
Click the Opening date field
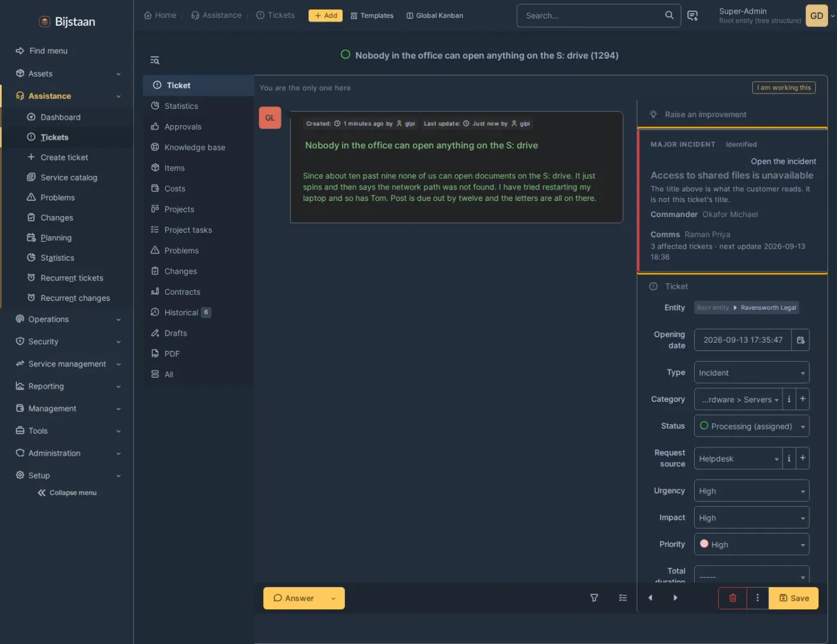743,340
